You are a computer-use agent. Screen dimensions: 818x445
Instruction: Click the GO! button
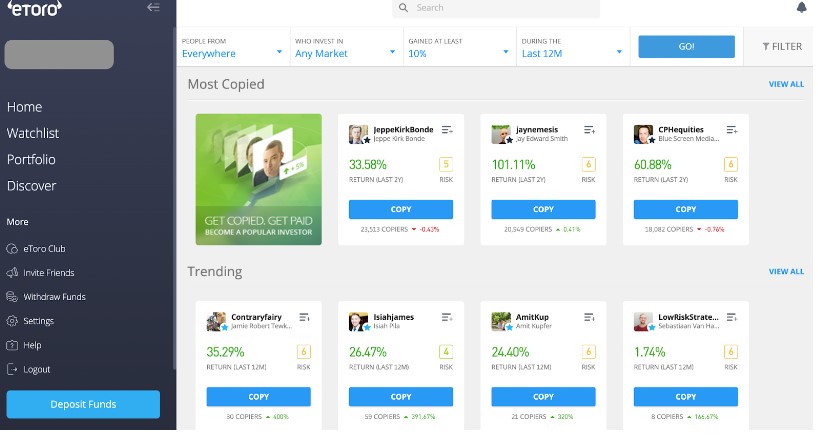687,46
